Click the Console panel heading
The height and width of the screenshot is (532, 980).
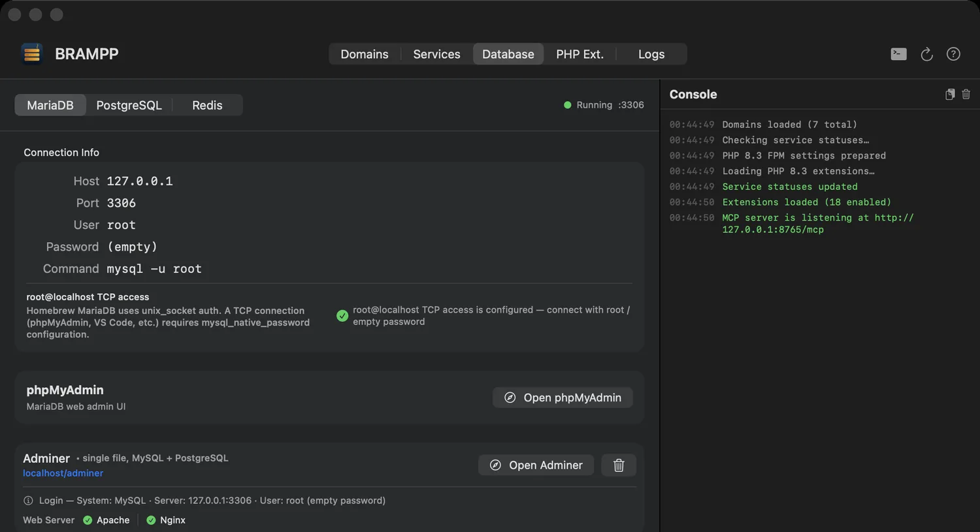tap(693, 95)
